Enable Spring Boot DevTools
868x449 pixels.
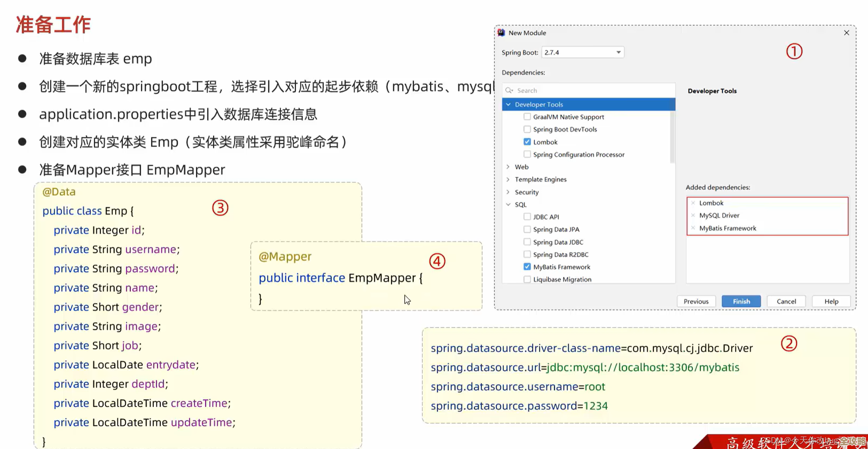click(527, 129)
